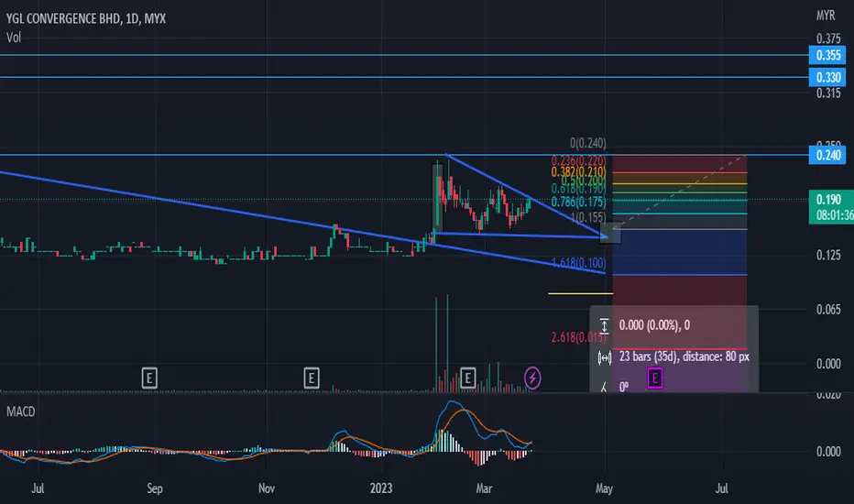Click the 1.618(0.100) Fibonacci level label
854x504 pixels.
(578, 263)
